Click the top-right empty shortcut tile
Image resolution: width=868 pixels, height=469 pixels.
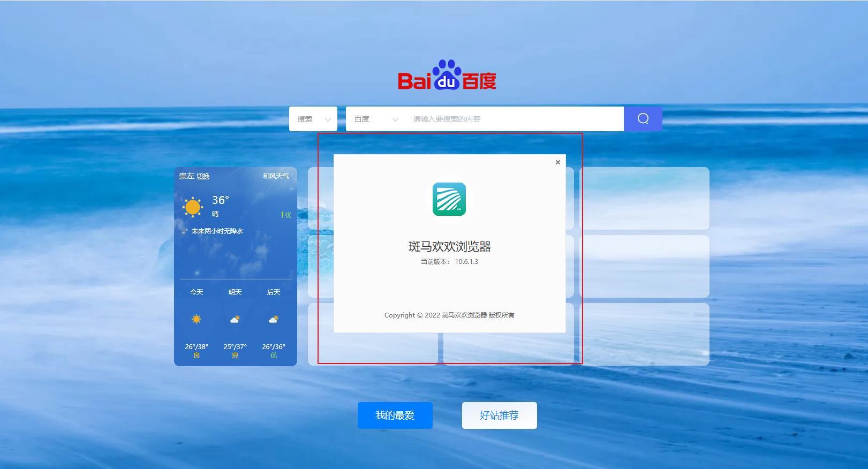[x=644, y=198]
